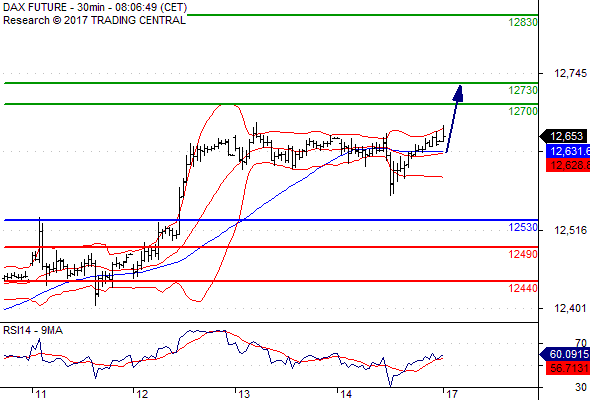Select the 12440 support level label

coord(523,288)
